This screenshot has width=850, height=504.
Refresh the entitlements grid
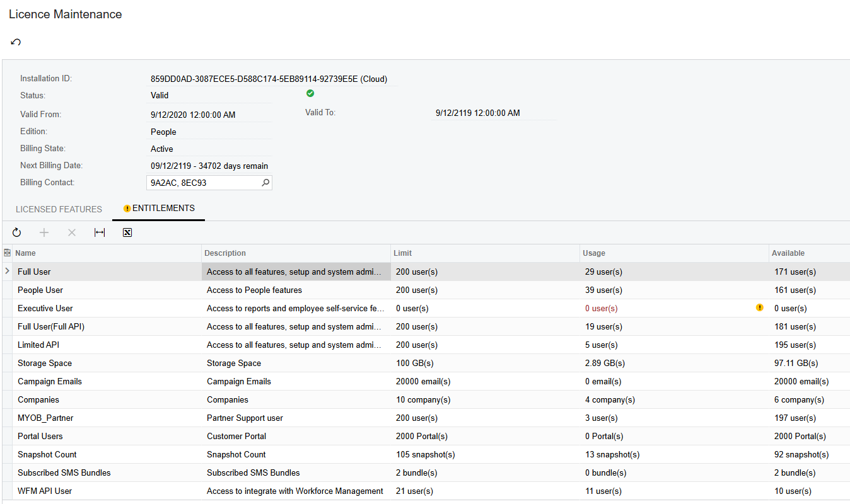(x=16, y=232)
